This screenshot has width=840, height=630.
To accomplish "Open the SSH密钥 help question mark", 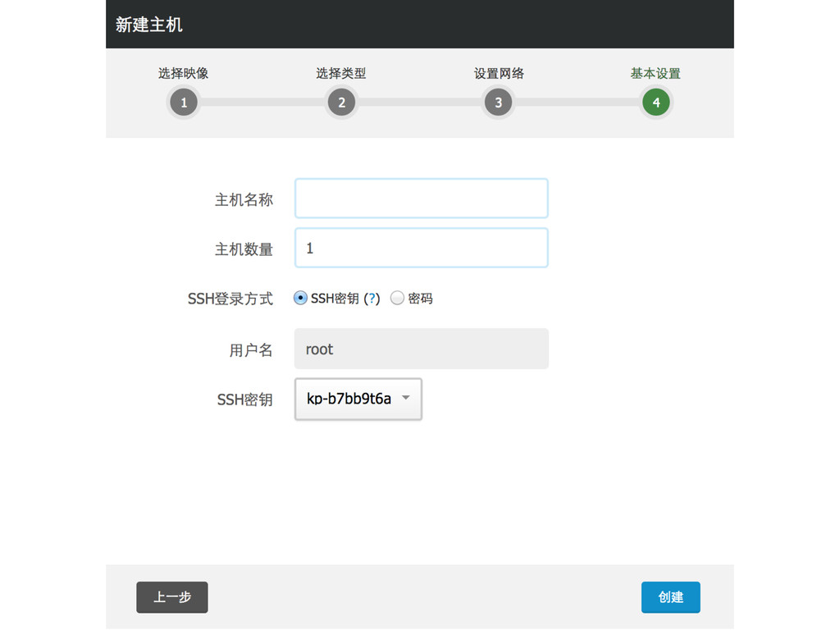I will tap(372, 299).
